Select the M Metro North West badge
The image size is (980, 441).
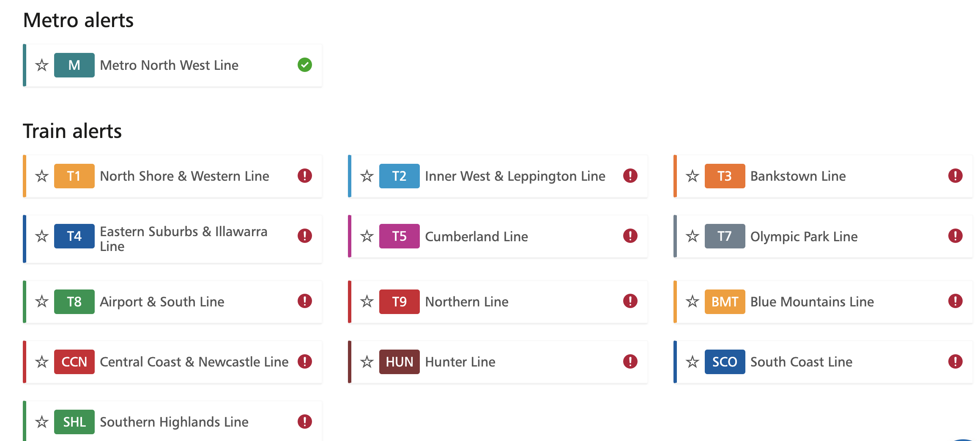(x=74, y=65)
